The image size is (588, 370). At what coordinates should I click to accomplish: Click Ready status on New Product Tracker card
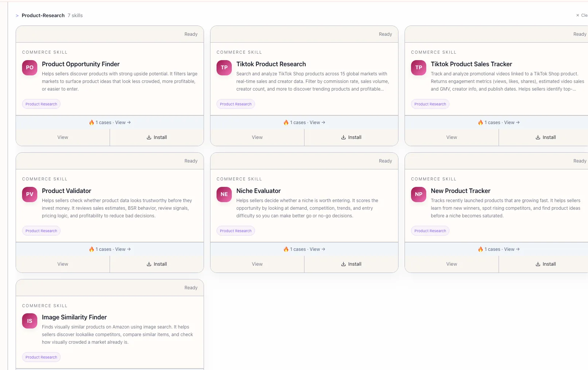coord(580,161)
